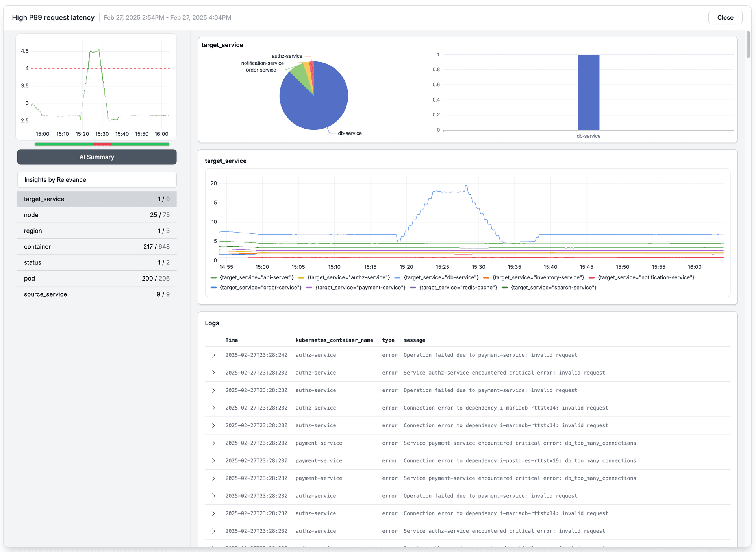Viewport: 756px width, 552px height.
Task: Open the Insights by Relevance selector
Action: (x=97, y=180)
